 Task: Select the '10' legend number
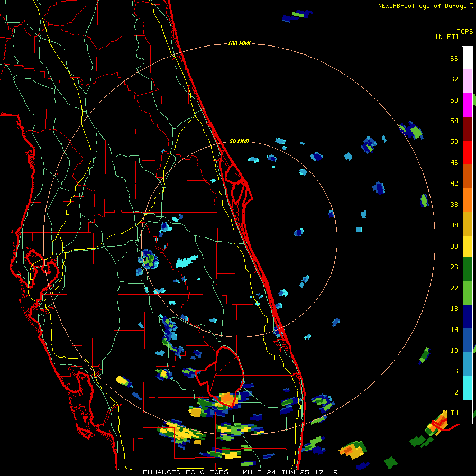454,350
